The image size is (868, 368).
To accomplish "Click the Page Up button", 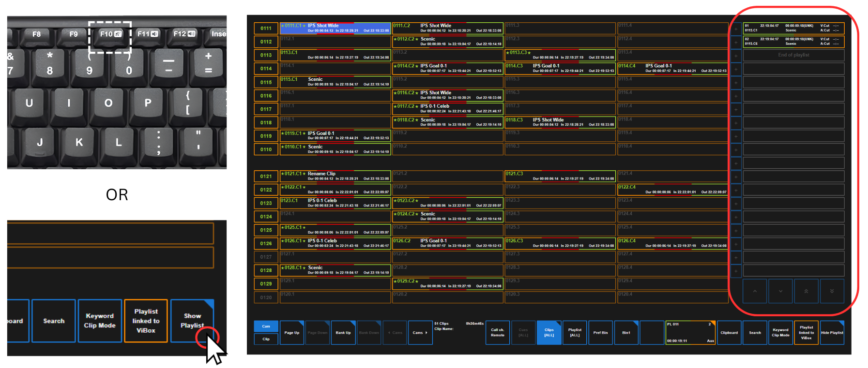I will pos(292,333).
